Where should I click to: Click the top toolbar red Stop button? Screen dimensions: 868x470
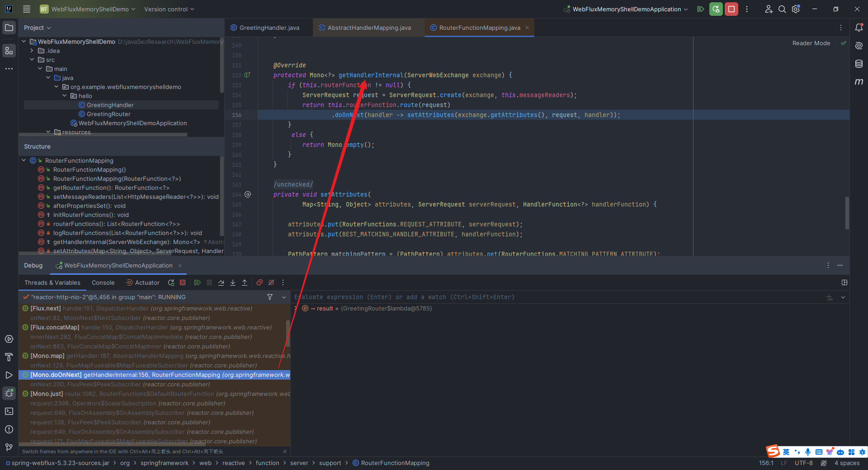tap(731, 9)
